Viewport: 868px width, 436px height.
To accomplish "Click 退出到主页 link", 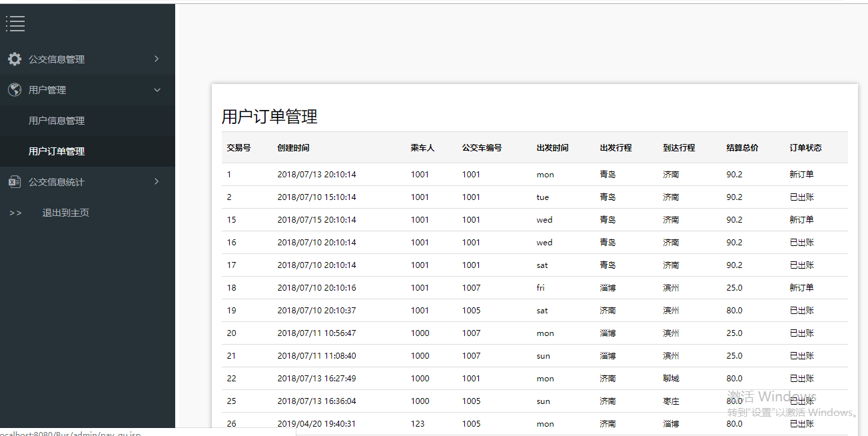I will (x=65, y=213).
